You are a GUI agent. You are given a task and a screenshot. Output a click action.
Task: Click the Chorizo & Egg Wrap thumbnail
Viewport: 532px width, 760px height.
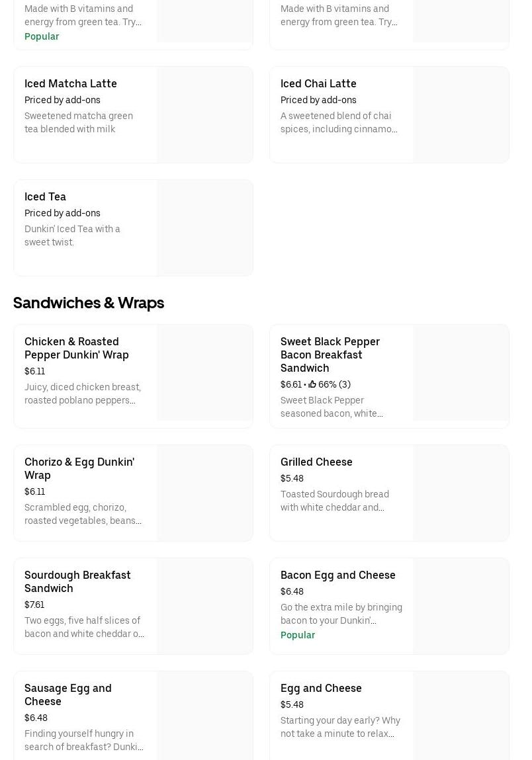(205, 493)
